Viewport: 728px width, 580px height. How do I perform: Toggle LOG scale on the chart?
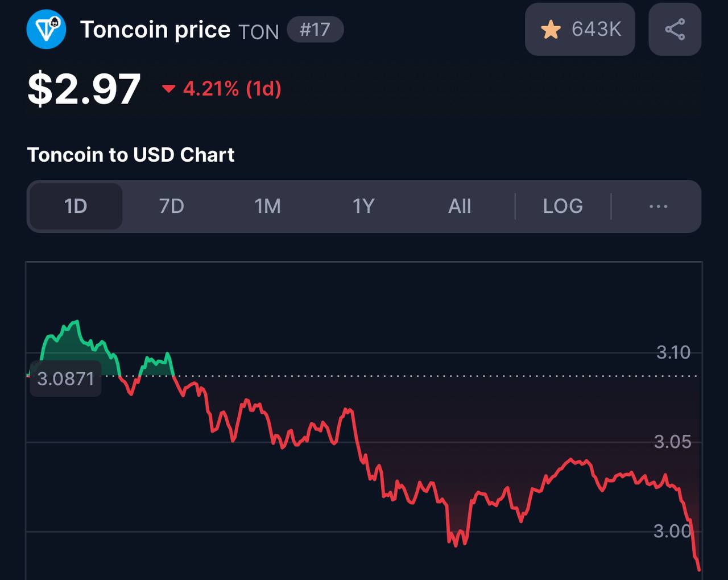[x=562, y=206]
